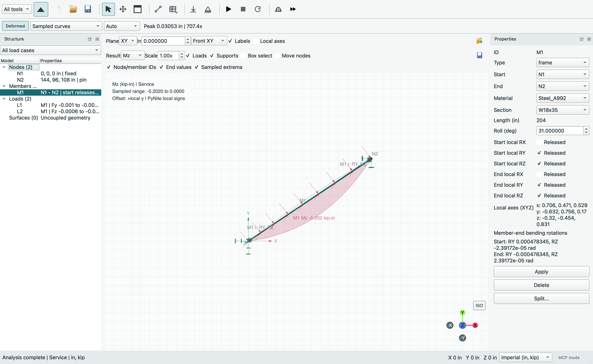Open a model with the folder icon
Viewport: 593px width, 364px height.
(73, 9)
